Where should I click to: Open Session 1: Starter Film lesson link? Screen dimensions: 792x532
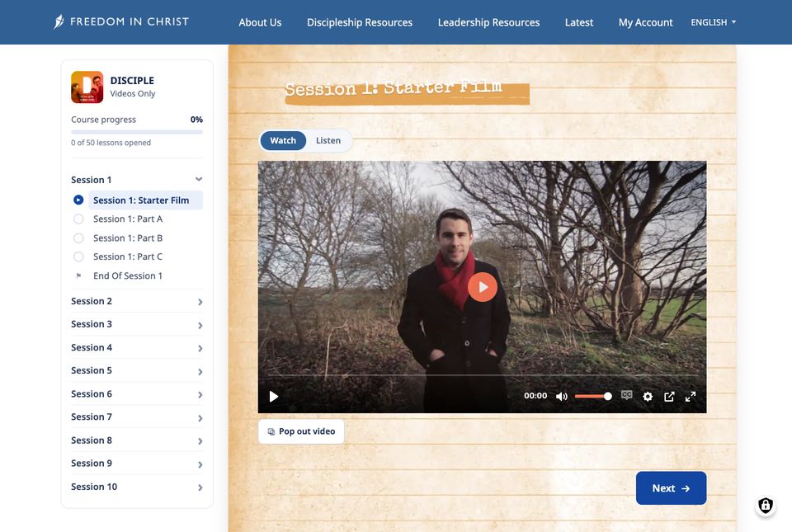pos(145,200)
